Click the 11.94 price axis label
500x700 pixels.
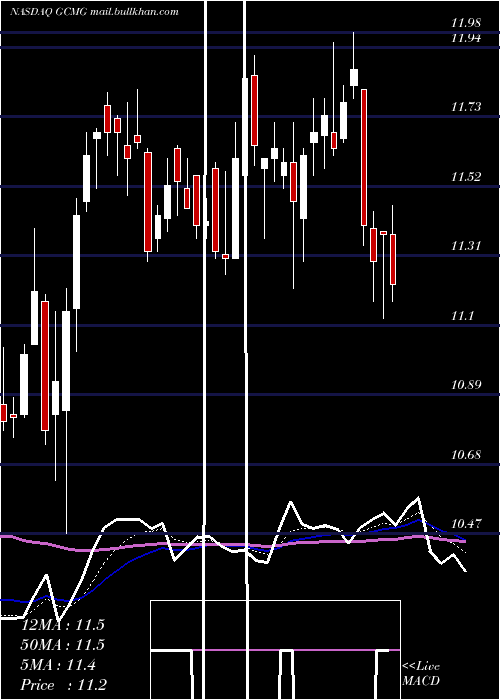(x=466, y=38)
